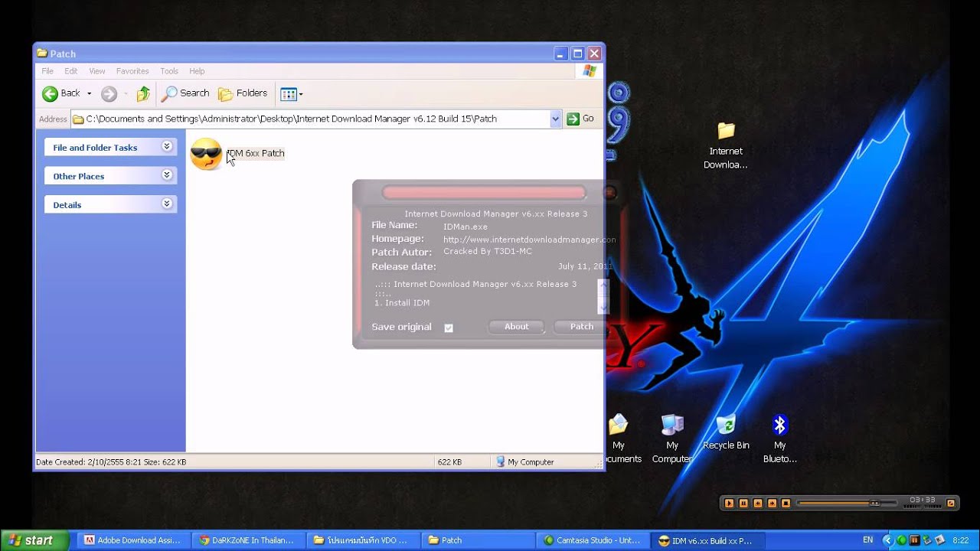980x551 pixels.
Task: Click the network computers tray icon
Action: pos(926,540)
